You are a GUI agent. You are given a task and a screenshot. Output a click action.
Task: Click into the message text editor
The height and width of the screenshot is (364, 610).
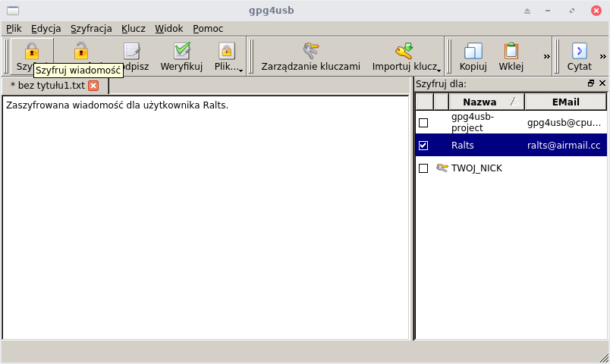tap(206, 218)
